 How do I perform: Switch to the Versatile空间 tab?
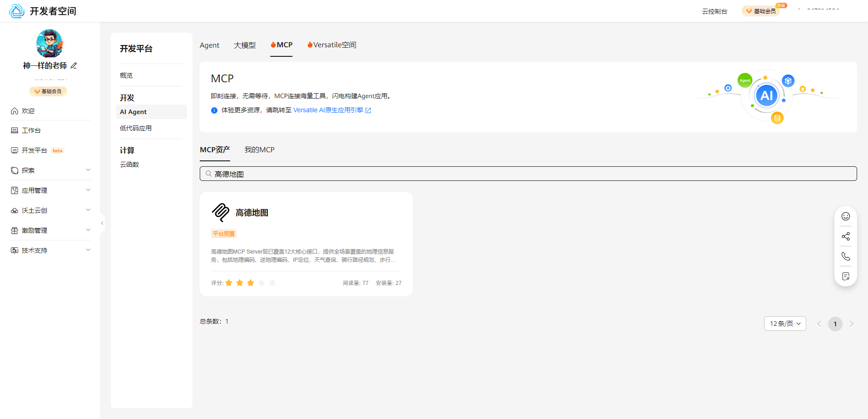[332, 45]
